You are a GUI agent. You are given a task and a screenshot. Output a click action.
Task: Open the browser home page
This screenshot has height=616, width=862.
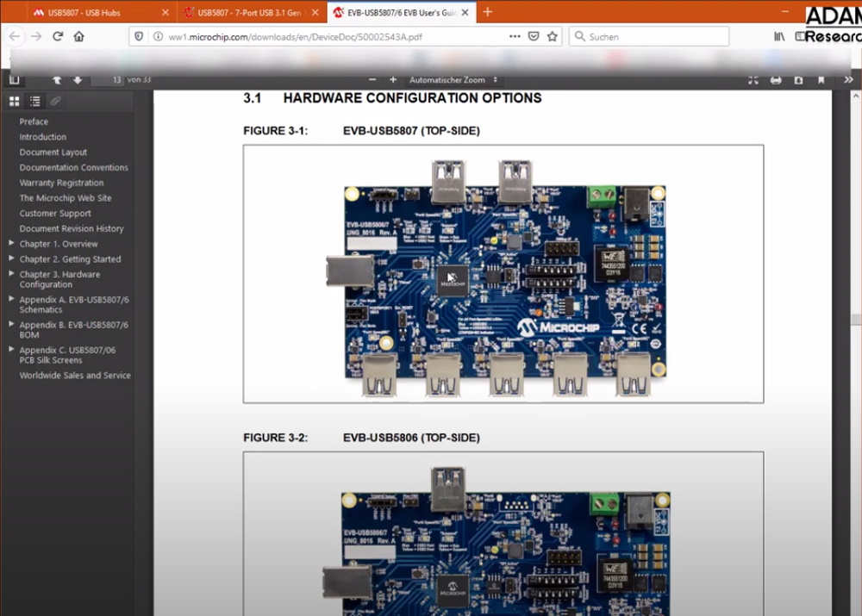[x=79, y=36]
